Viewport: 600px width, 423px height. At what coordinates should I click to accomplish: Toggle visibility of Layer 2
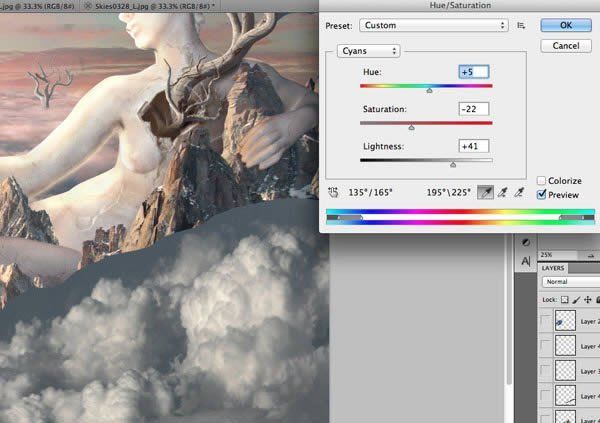(545, 321)
